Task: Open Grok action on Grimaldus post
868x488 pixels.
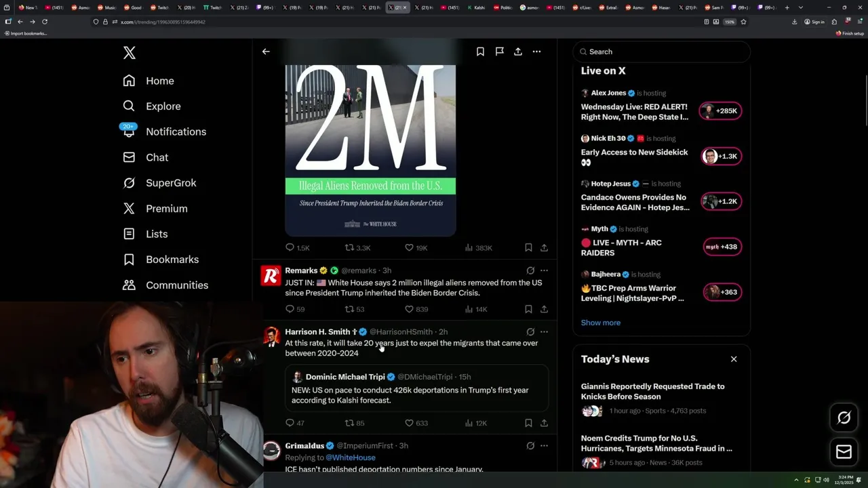Action: point(530,446)
